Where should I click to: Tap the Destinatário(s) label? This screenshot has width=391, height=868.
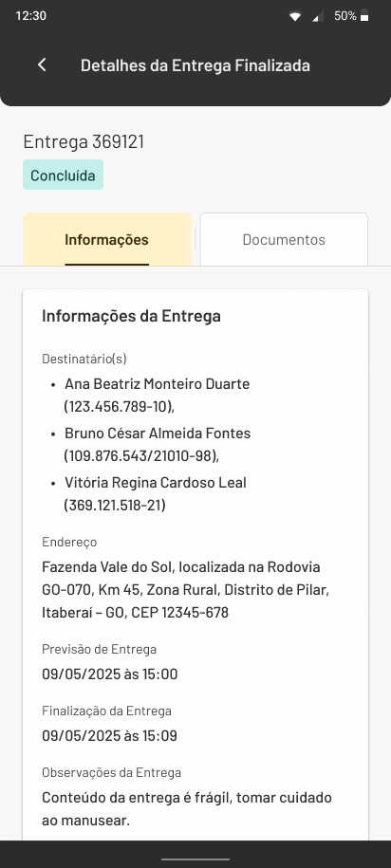pyautogui.click(x=84, y=359)
